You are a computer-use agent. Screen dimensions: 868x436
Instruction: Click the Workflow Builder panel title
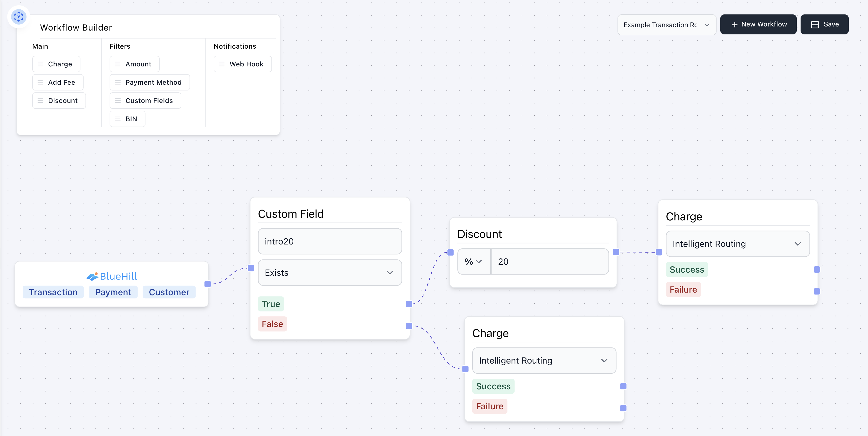point(76,28)
